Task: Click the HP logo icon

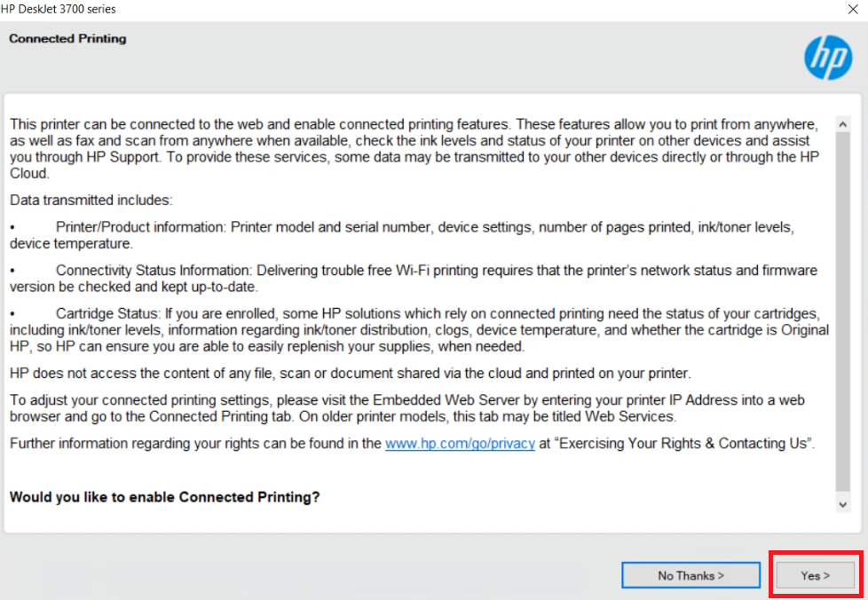Action: 827,58
